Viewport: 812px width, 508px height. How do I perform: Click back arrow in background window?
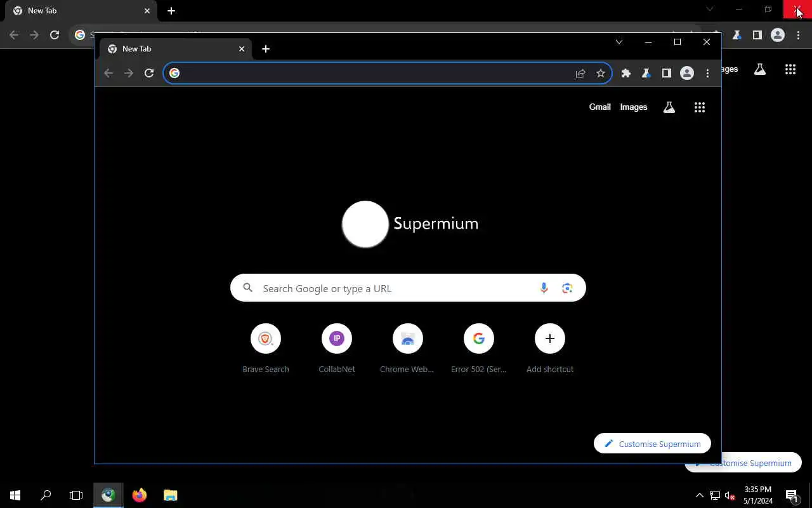[14, 35]
